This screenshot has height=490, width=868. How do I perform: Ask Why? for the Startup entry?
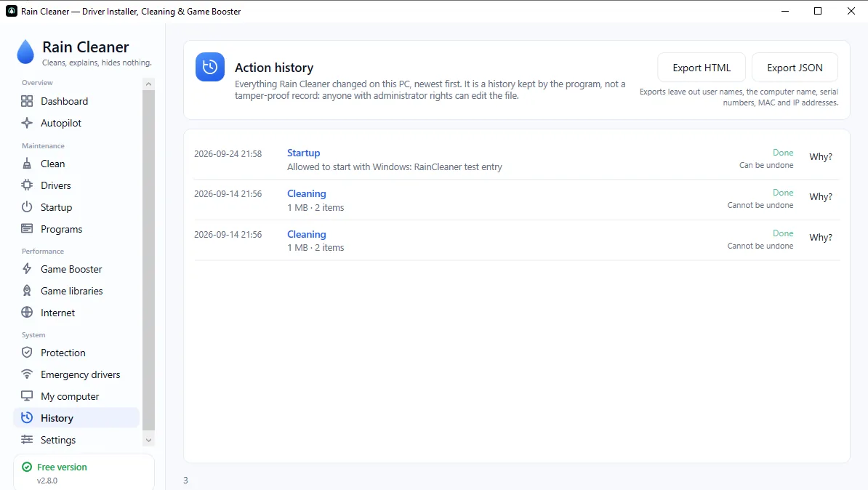(821, 157)
